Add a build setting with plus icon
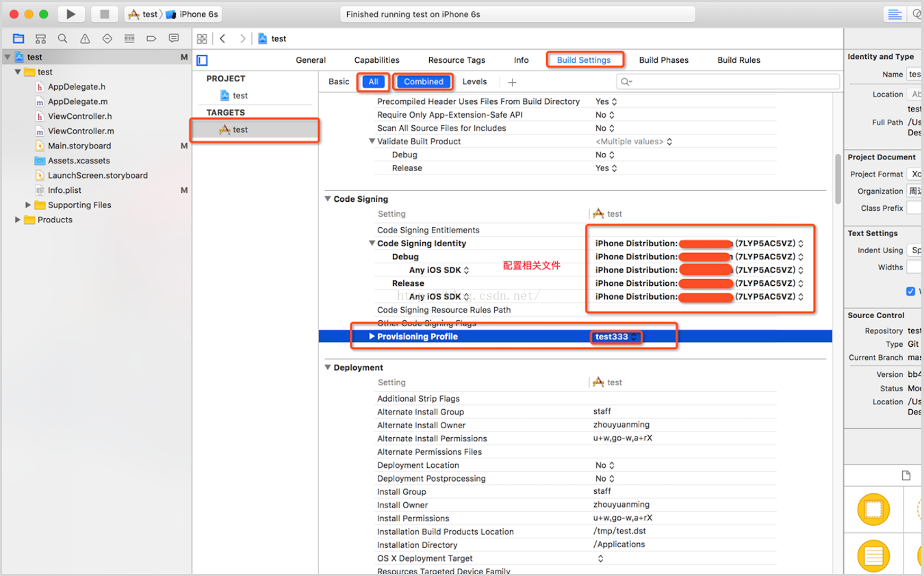 pyautogui.click(x=512, y=82)
